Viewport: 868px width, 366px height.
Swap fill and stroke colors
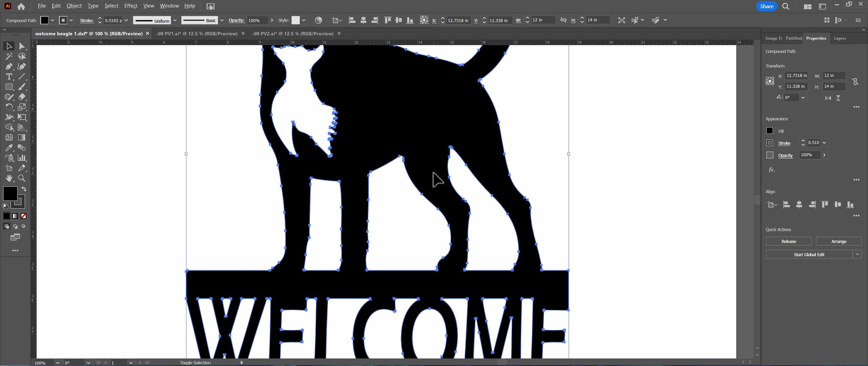(24, 189)
